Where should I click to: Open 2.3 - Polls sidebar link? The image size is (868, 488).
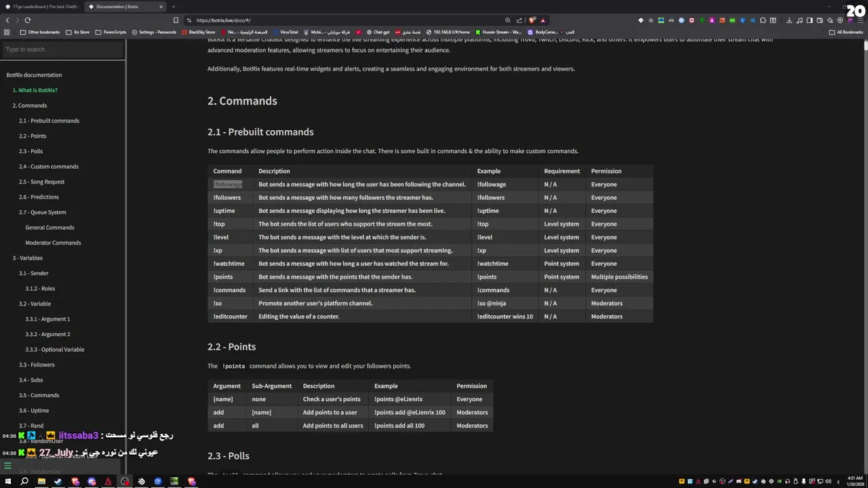tap(31, 151)
